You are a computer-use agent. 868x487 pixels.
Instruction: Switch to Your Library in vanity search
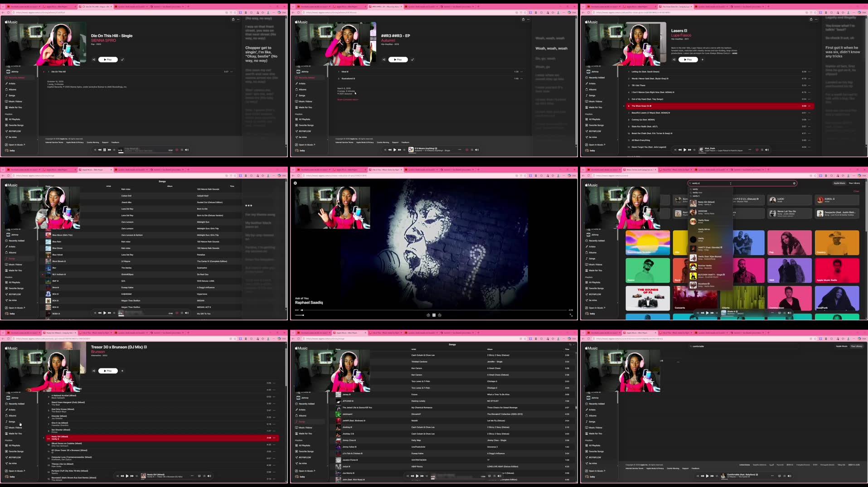point(854,183)
